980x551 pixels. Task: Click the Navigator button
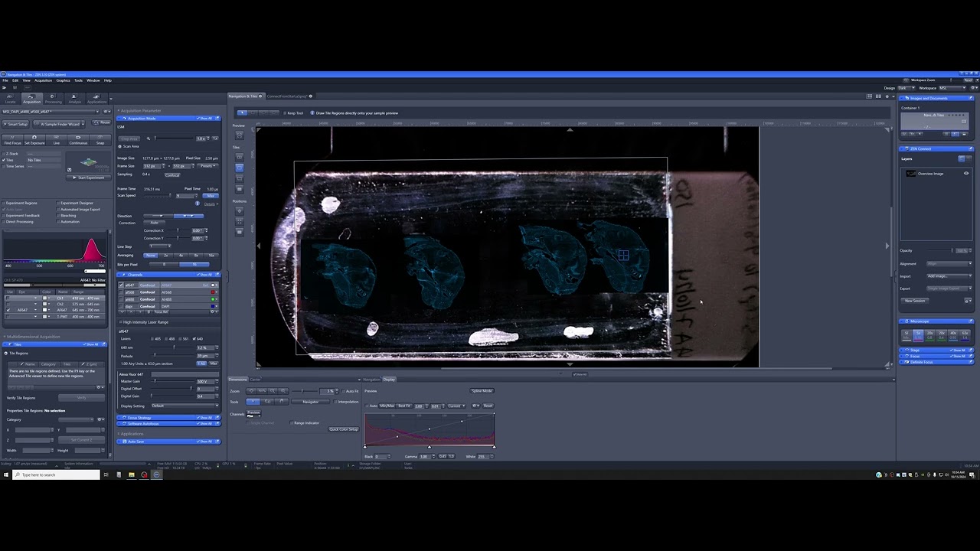point(310,402)
